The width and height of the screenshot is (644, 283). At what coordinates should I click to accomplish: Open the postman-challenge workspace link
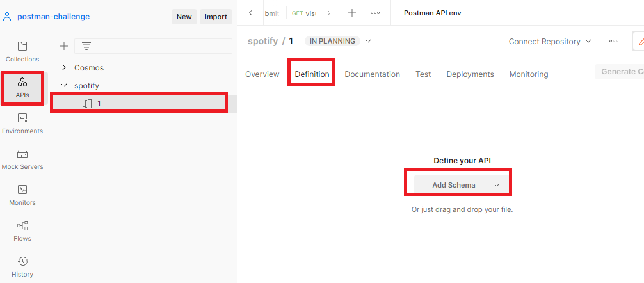(53, 17)
